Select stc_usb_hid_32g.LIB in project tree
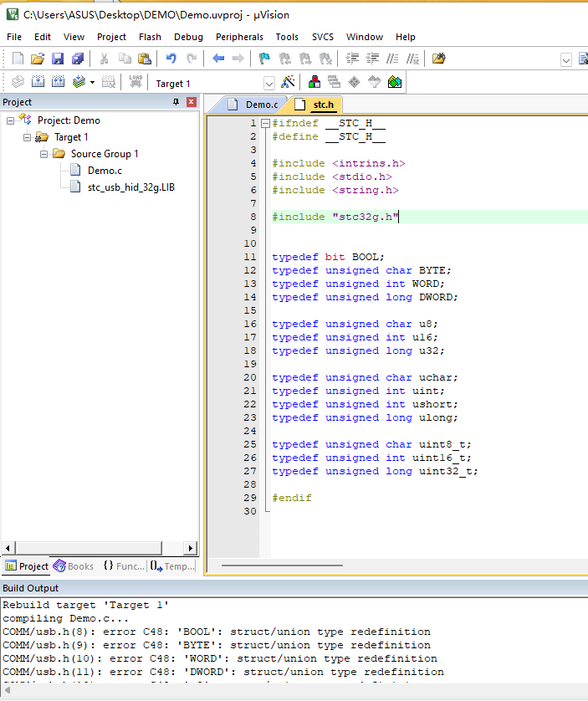The height and width of the screenshot is (701, 588). click(x=130, y=187)
